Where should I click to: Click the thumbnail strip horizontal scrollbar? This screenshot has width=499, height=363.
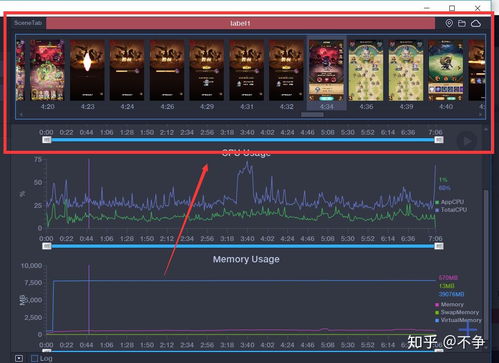pyautogui.click(x=312, y=115)
